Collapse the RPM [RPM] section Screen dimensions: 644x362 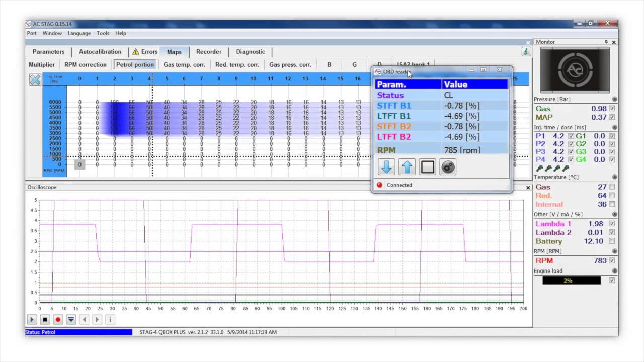[x=614, y=251]
